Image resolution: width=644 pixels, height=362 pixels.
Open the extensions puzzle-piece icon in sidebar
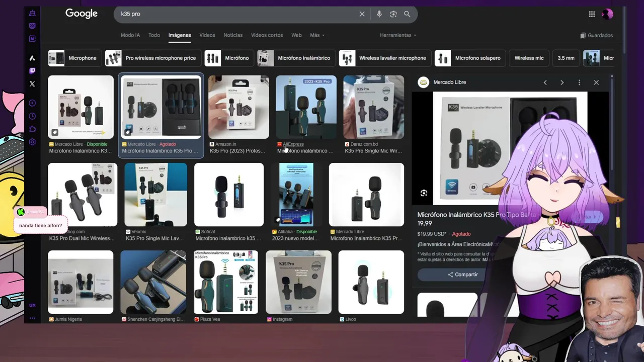(32, 129)
